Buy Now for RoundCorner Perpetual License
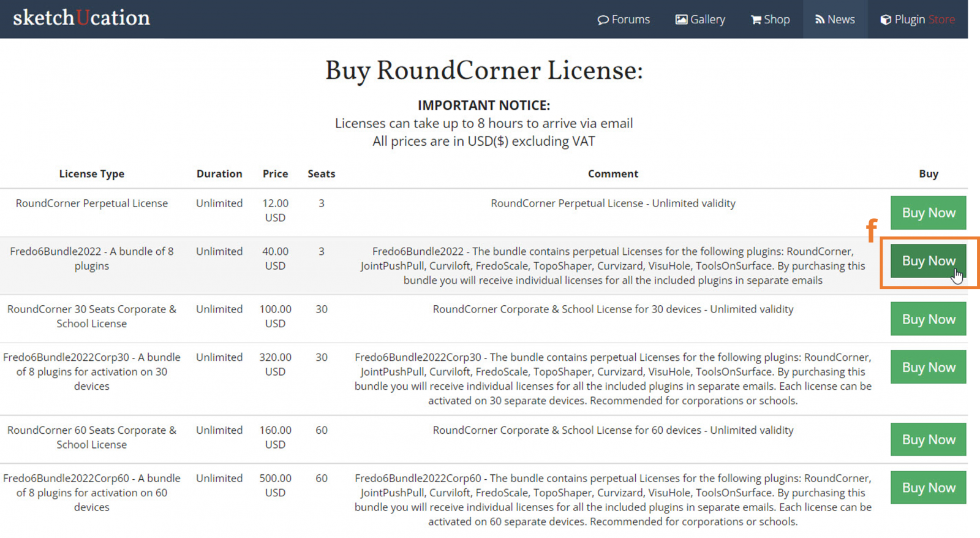This screenshot has height=538, width=980. 929,213
